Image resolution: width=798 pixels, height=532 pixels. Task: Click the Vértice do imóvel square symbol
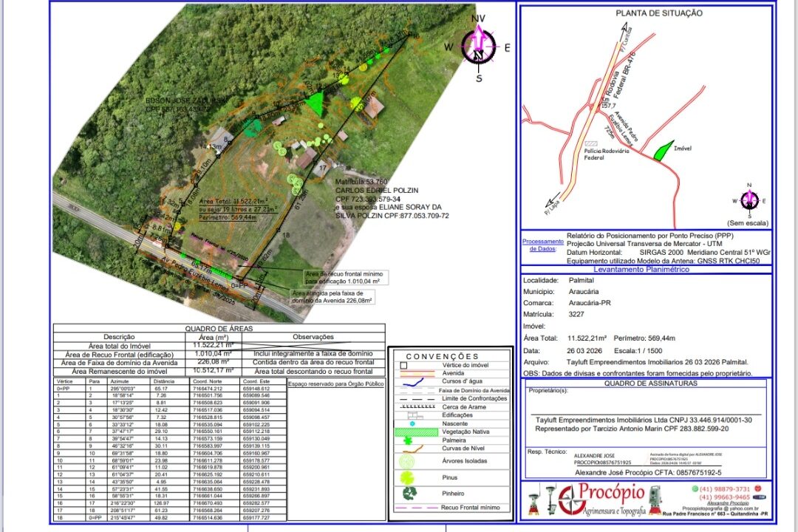(x=403, y=366)
